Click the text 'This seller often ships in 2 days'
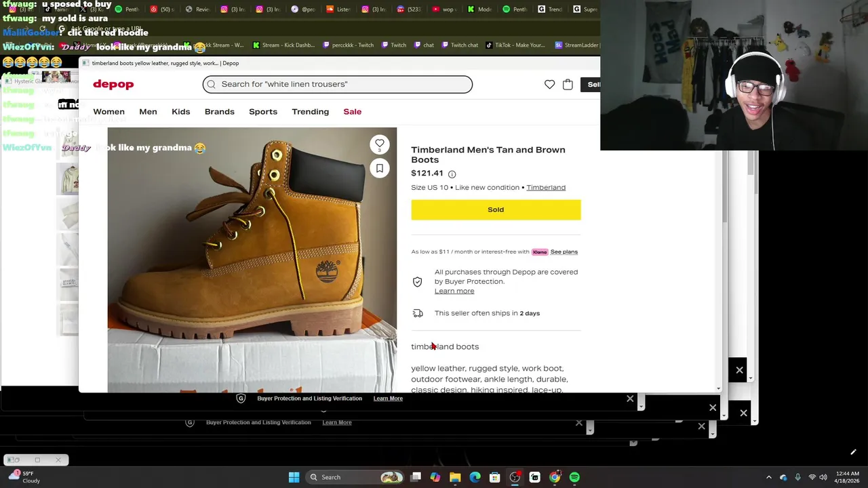The width and height of the screenshot is (868, 488). click(487, 313)
